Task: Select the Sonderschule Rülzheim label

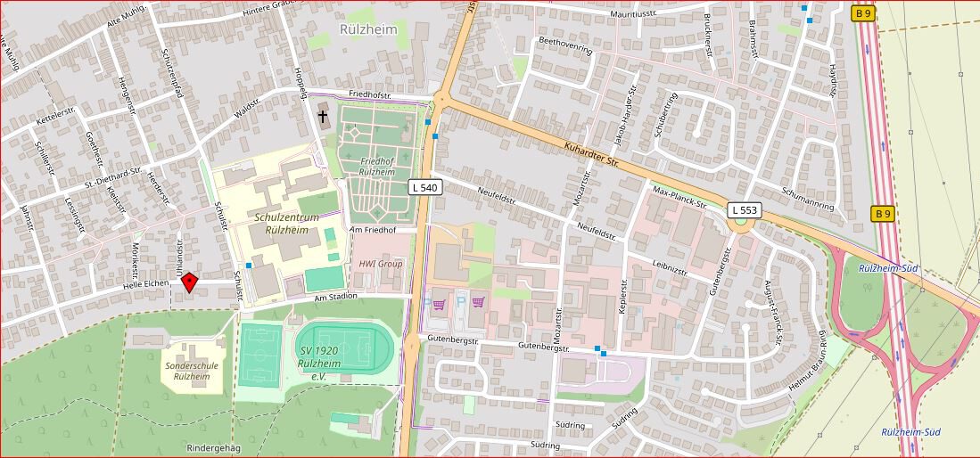Action: click(x=187, y=371)
